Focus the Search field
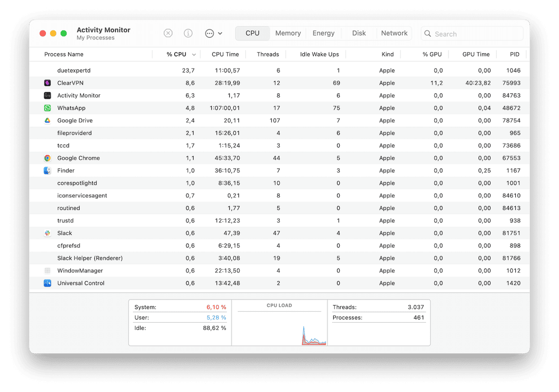Image resolution: width=559 pixels, height=392 pixels. (x=472, y=34)
